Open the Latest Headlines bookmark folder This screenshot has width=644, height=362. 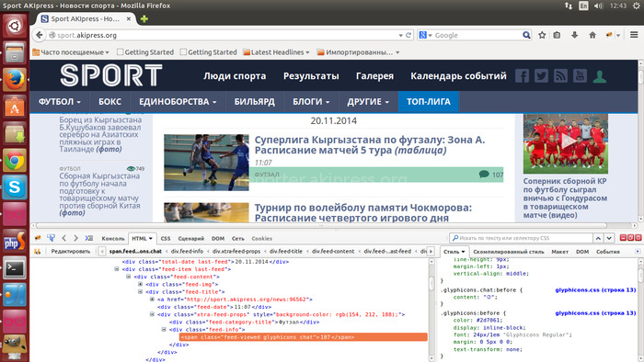[276, 52]
